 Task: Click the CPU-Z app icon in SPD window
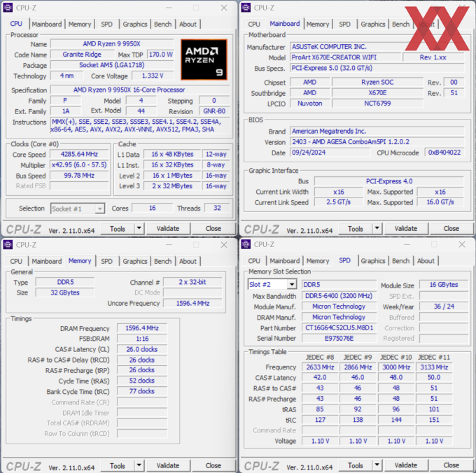pos(246,244)
